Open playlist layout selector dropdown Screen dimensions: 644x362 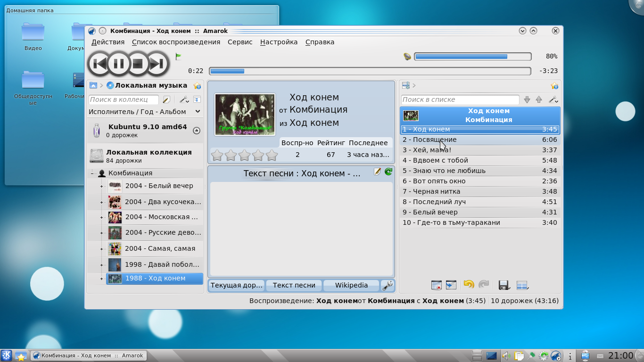[522, 285]
